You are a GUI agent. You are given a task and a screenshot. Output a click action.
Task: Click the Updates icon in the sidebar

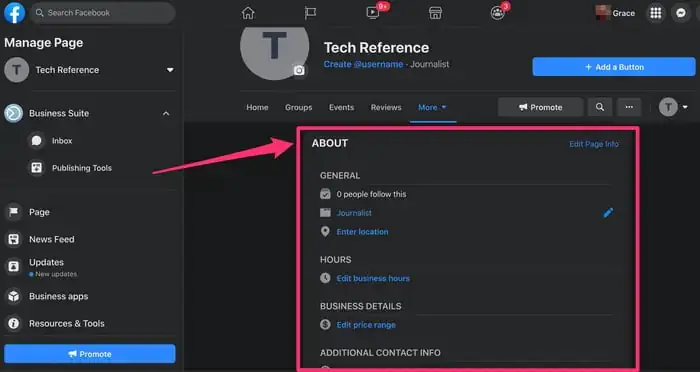click(x=13, y=267)
